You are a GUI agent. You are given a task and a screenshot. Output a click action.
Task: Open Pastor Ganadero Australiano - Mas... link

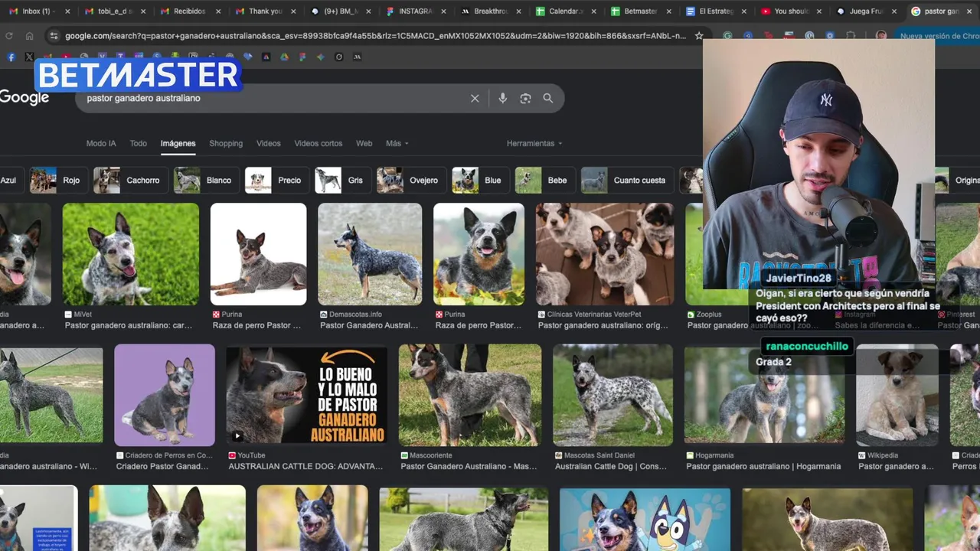click(469, 466)
